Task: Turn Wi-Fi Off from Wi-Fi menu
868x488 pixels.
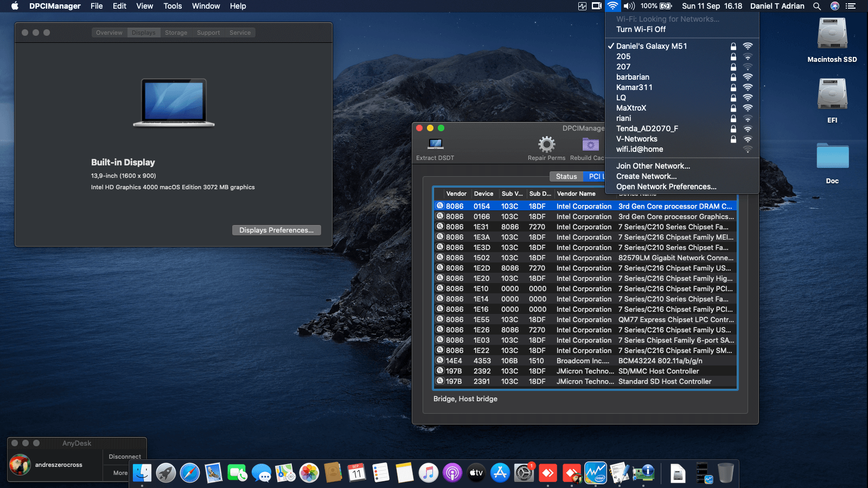Action: click(x=641, y=29)
